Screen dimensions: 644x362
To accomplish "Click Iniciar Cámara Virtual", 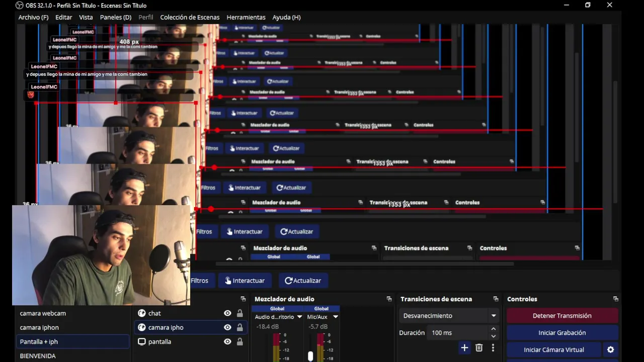I will [554, 350].
